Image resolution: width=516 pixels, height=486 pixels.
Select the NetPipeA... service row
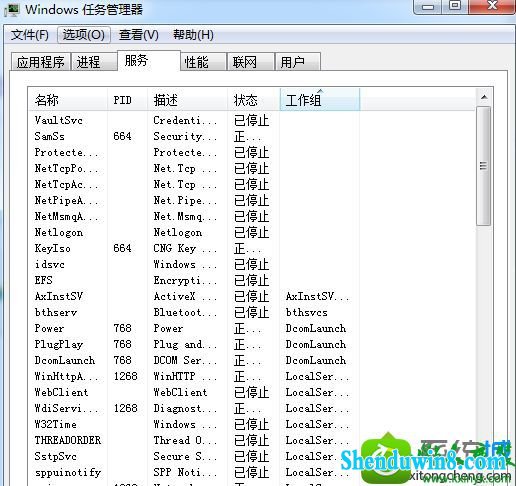tap(252, 200)
